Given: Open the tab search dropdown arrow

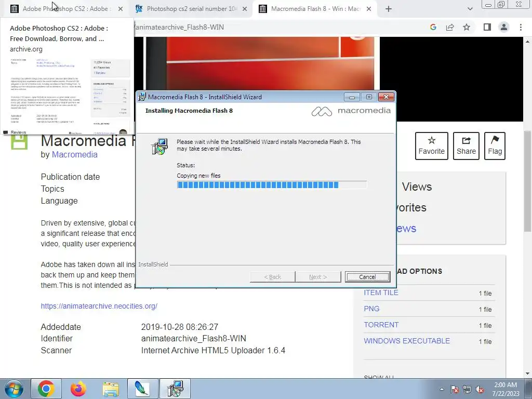Looking at the screenshot, I should 470,9.
